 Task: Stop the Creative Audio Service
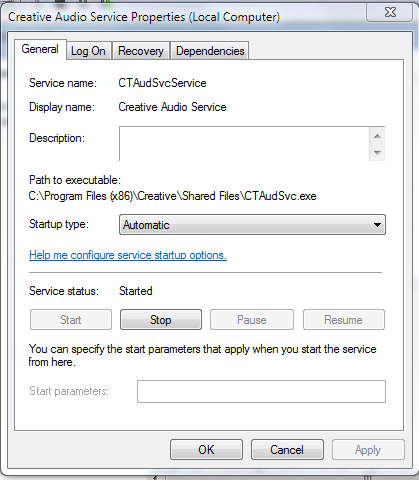(161, 320)
